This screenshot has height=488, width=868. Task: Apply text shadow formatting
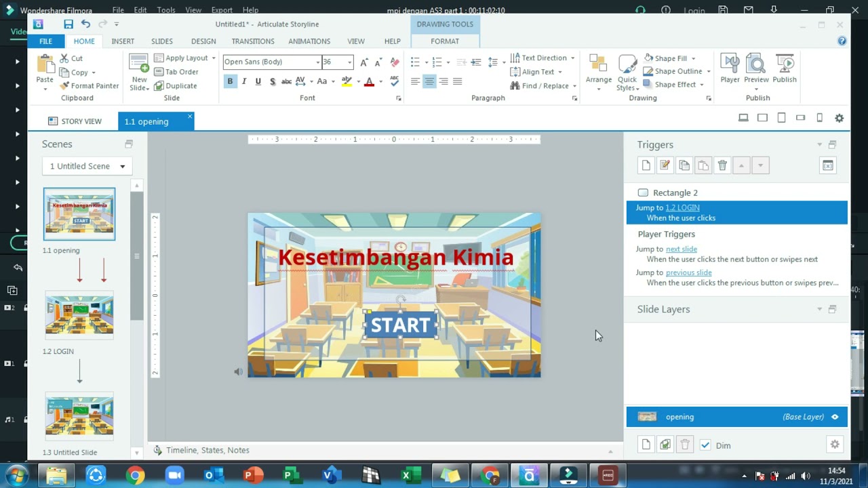pos(273,81)
